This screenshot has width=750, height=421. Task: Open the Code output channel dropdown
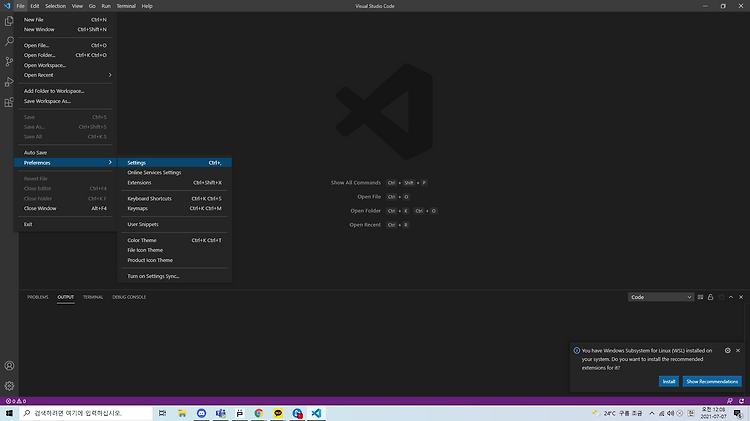[661, 297]
